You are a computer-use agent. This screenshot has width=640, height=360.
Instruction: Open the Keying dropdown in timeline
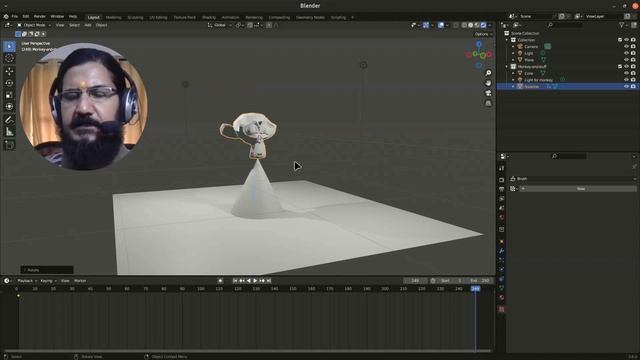point(48,281)
